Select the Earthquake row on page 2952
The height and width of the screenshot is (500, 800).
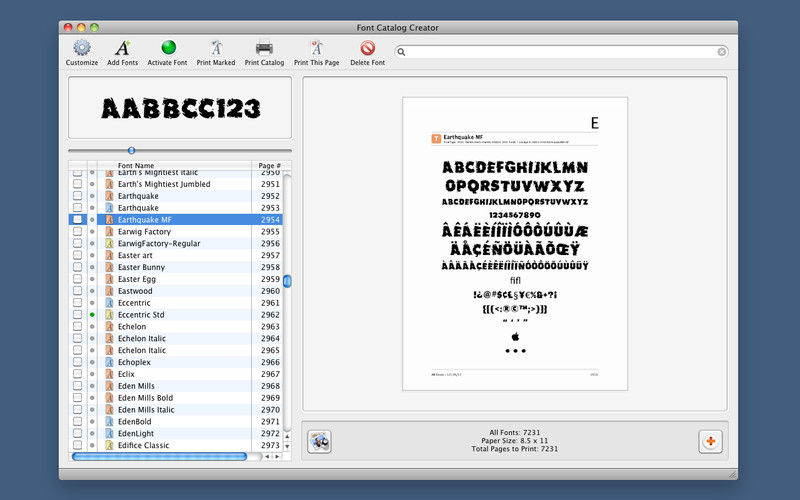pos(176,196)
